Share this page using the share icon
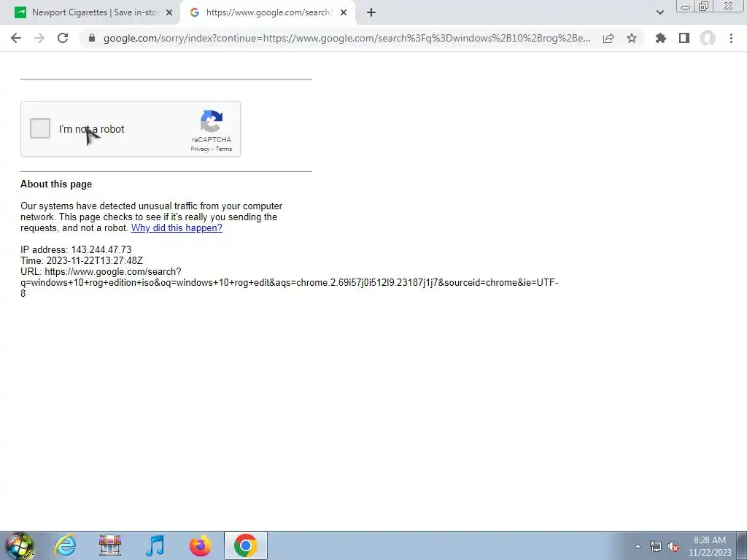Screen dimensions: 747x560 click(608, 38)
